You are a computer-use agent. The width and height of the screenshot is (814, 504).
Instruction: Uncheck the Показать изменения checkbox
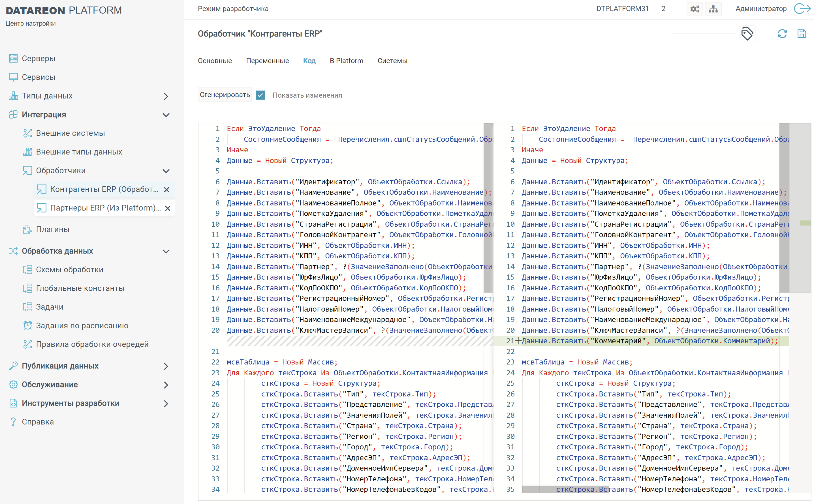click(x=260, y=95)
